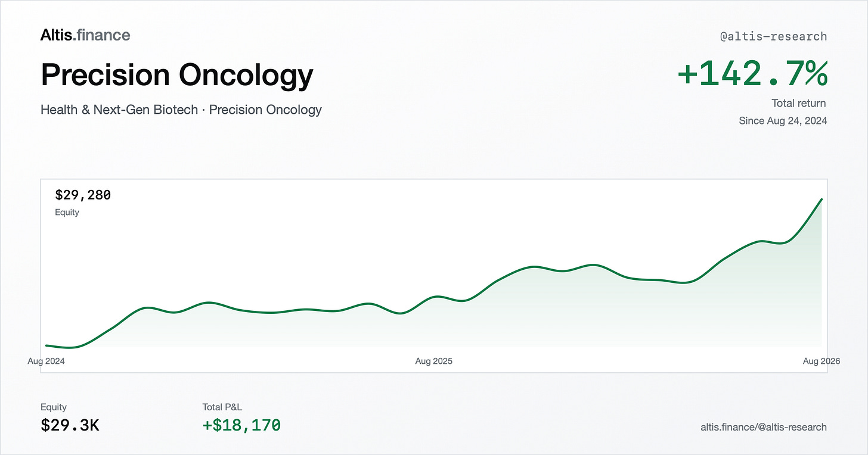Screen dimensions: 868x455
Task: Click the Equity label above $29.3K
Action: [54, 407]
